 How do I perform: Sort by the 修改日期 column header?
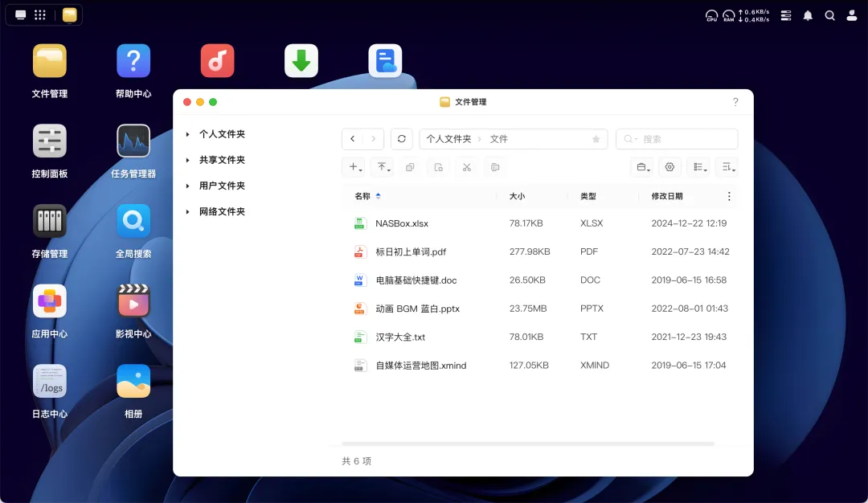(667, 196)
